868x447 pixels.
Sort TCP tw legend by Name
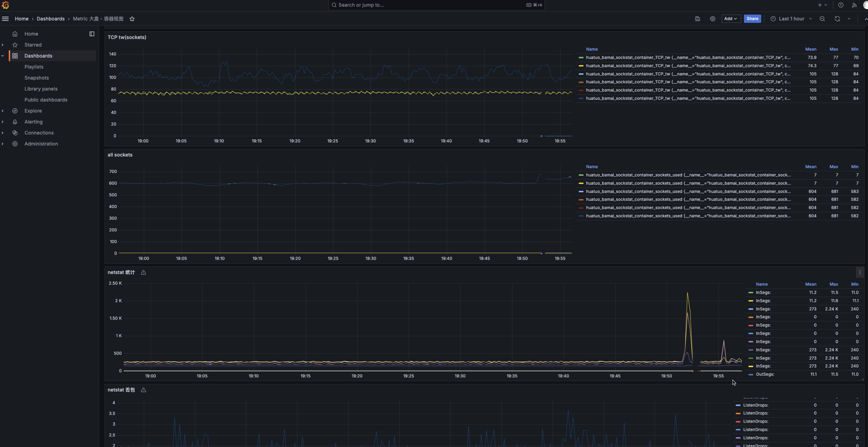point(592,49)
